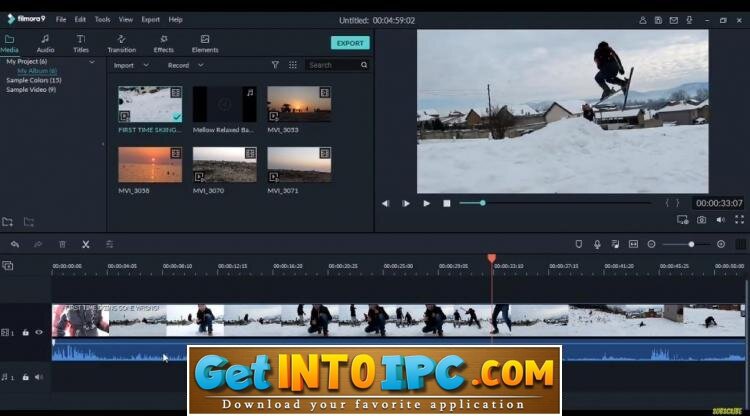Viewport: 750px width, 416px height.
Task: Click the grid view icon
Action: 293,65
